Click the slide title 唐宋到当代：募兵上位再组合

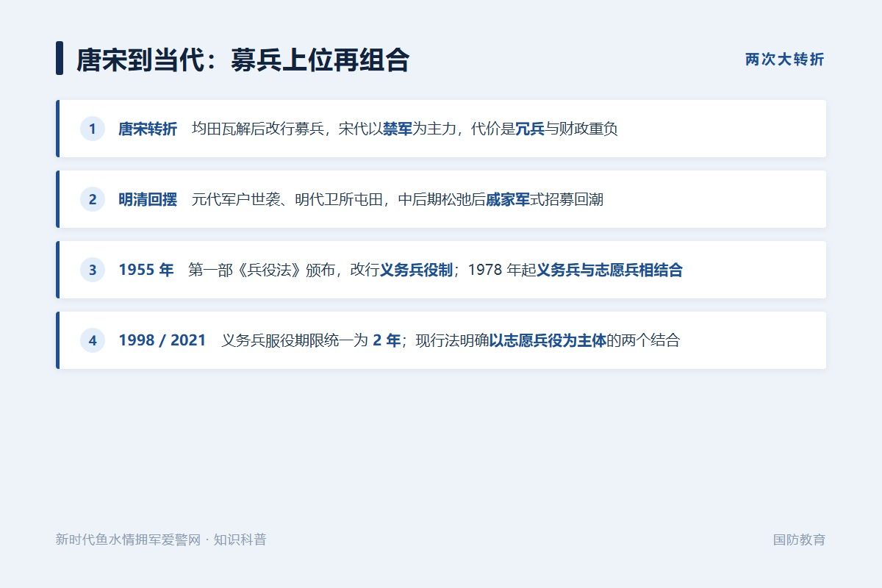(243, 60)
